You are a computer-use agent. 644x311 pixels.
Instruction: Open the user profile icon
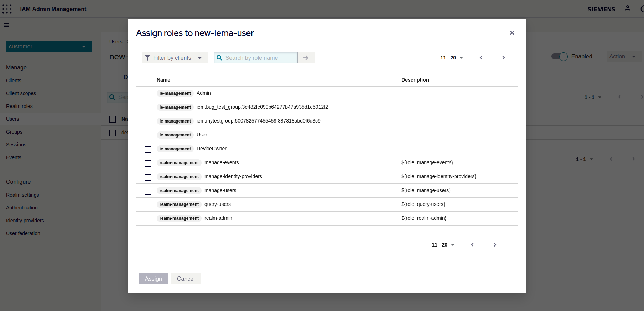[627, 9]
